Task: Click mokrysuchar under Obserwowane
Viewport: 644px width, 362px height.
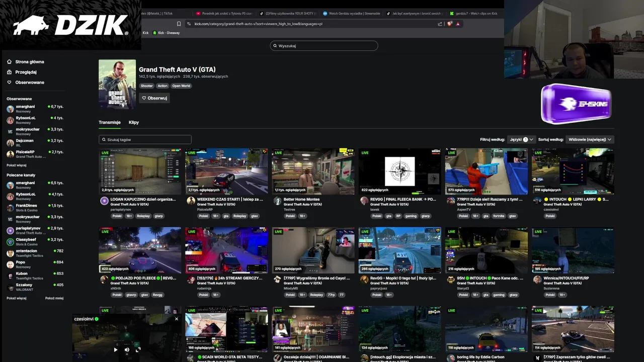Action: click(x=28, y=129)
